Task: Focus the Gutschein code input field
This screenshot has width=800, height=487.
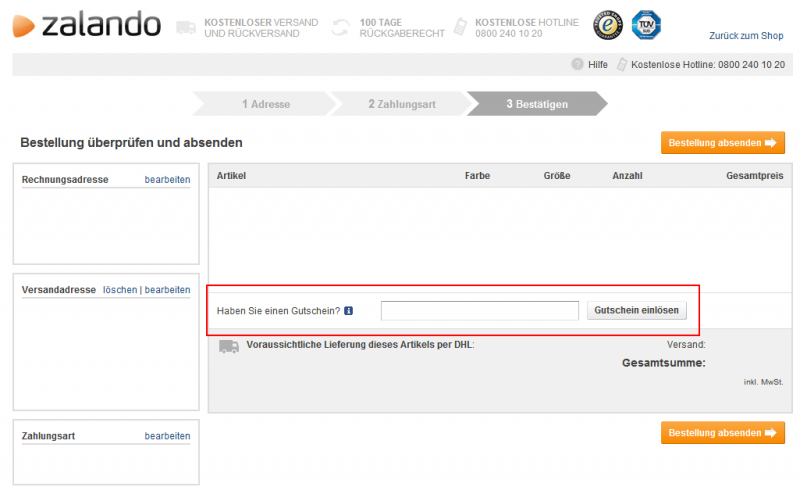Action: coord(480,311)
